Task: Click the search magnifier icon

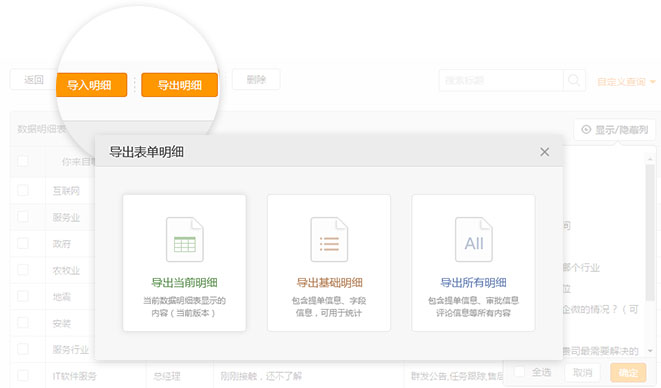Action: pyautogui.click(x=574, y=80)
